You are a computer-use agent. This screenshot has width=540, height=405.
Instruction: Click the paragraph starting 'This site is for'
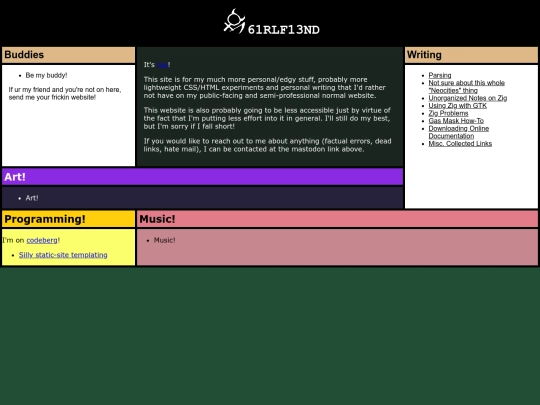click(264, 87)
